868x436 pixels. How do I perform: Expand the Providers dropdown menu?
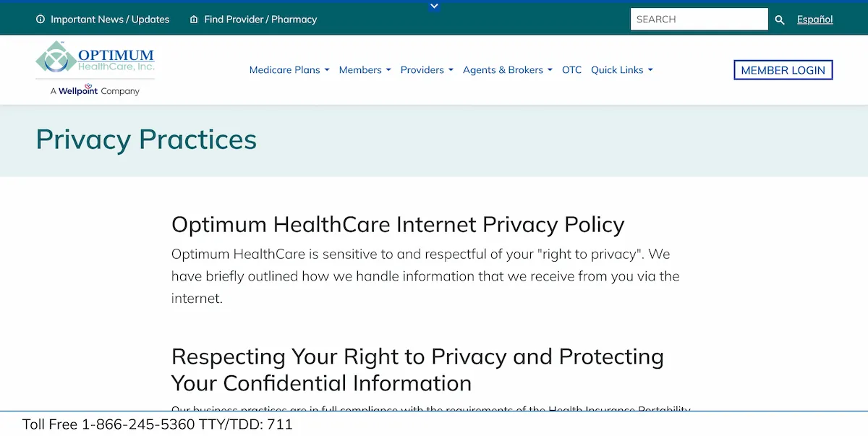pyautogui.click(x=427, y=70)
